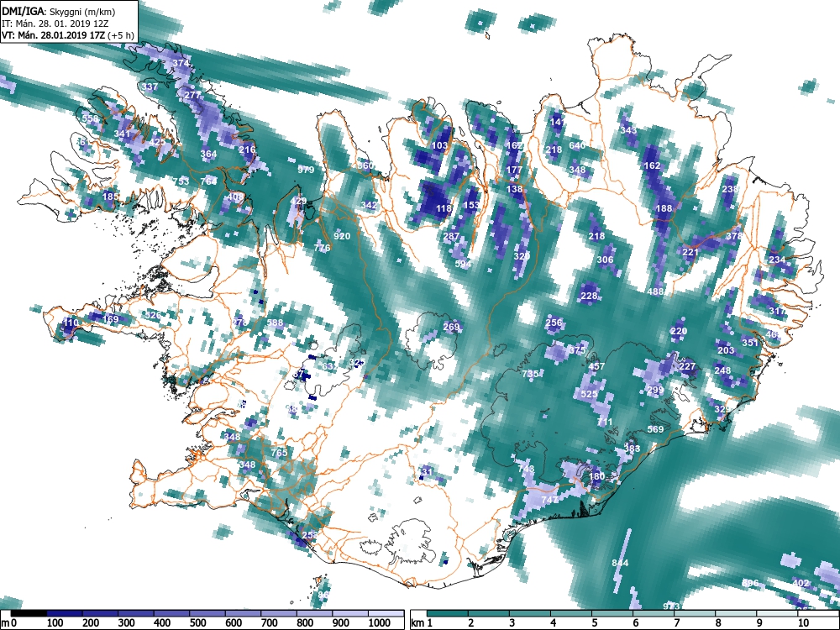Click the visibility value 765
840x630 pixels.
coord(279,452)
